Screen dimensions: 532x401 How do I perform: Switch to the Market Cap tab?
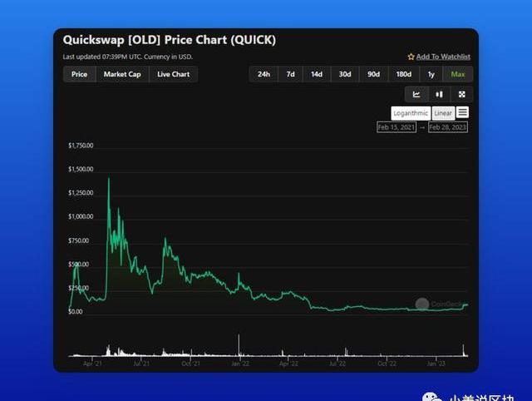pyautogui.click(x=122, y=74)
